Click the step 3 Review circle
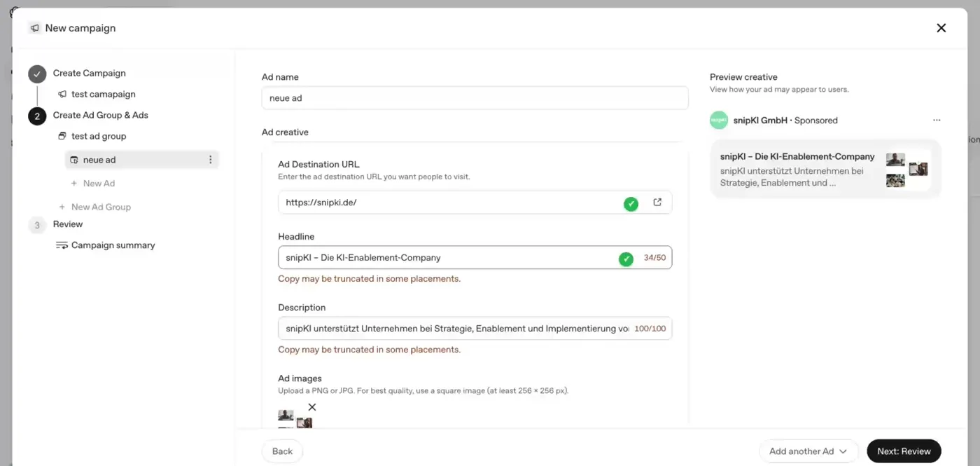Image resolution: width=980 pixels, height=466 pixels. point(37,225)
